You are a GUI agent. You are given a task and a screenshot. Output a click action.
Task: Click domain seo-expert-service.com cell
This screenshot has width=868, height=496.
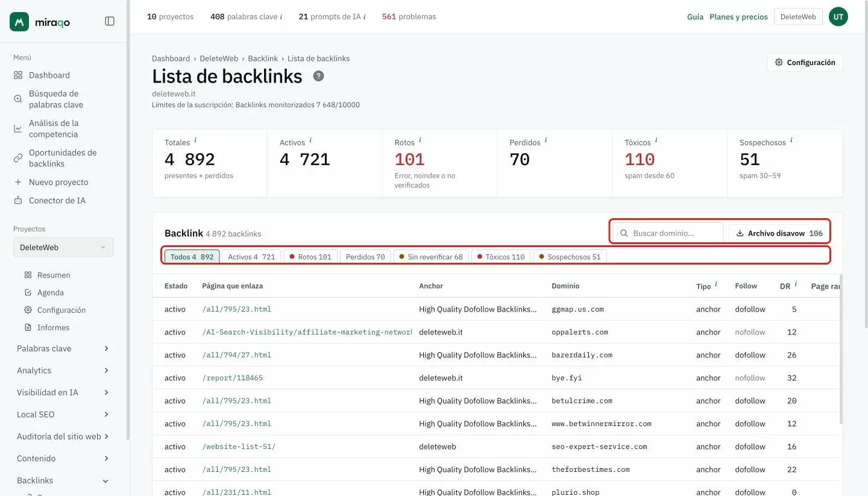[x=599, y=447]
